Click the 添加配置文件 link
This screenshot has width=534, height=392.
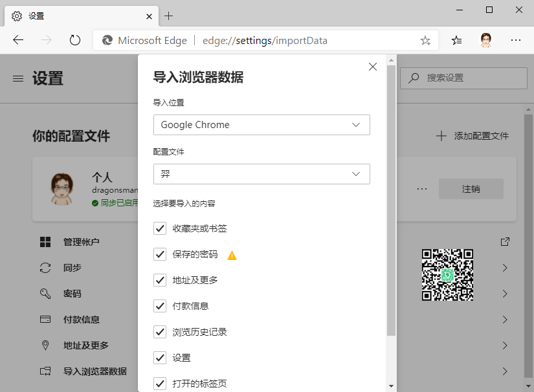481,136
